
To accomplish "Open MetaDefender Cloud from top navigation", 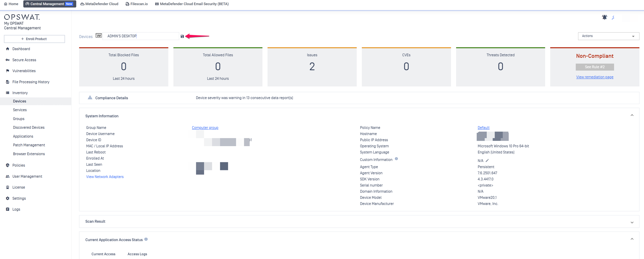I will [x=99, y=4].
